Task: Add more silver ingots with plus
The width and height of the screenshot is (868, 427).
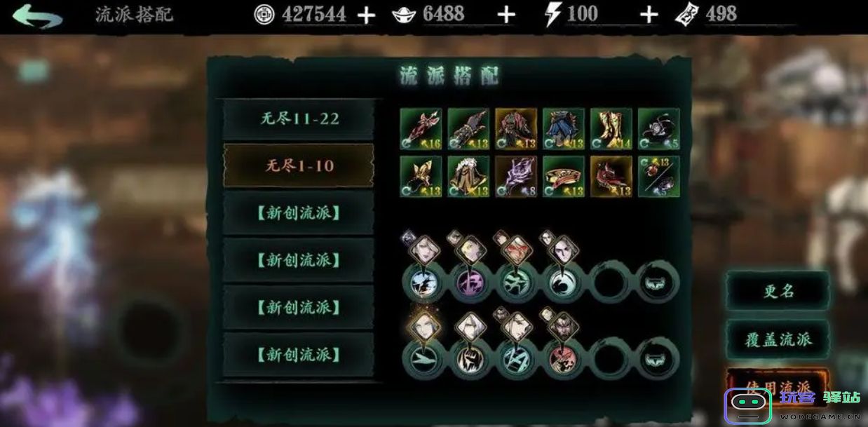Action: (506, 15)
